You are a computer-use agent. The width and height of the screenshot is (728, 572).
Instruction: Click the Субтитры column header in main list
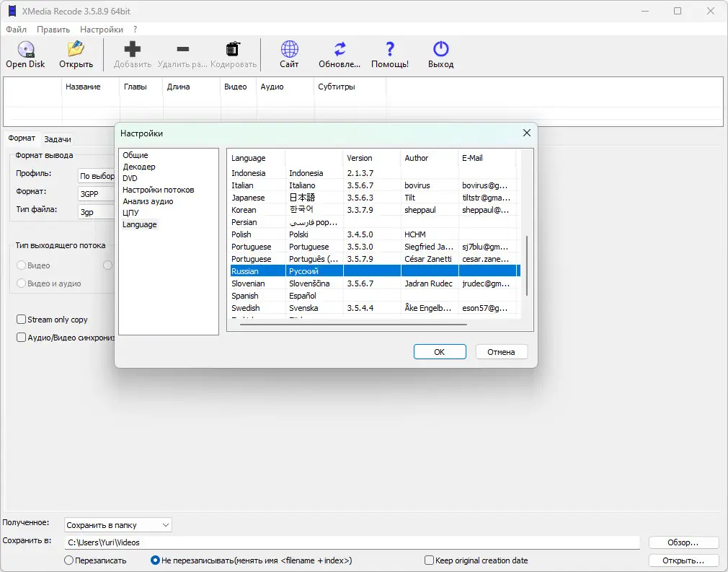tap(350, 87)
